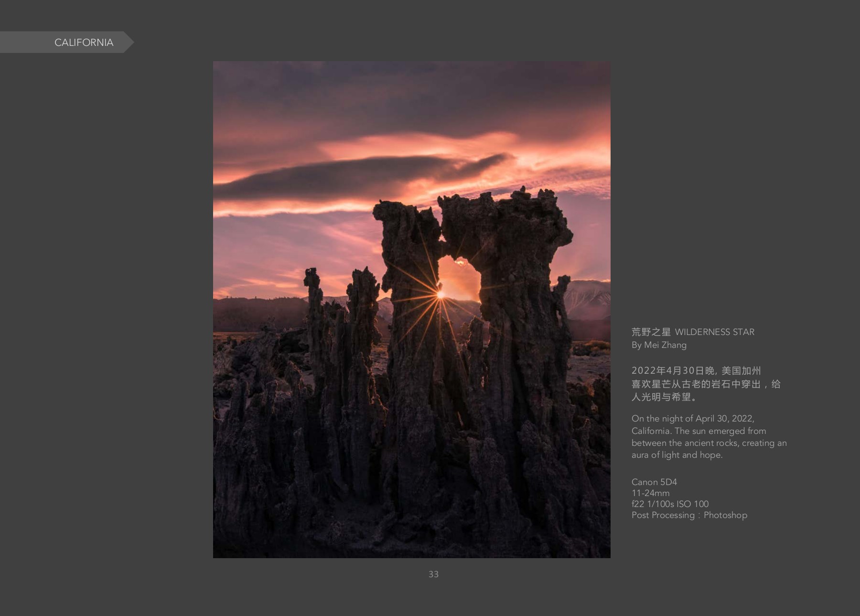860x616 pixels.
Task: Click the WILDERNESS STAR title text
Action: pos(714,332)
